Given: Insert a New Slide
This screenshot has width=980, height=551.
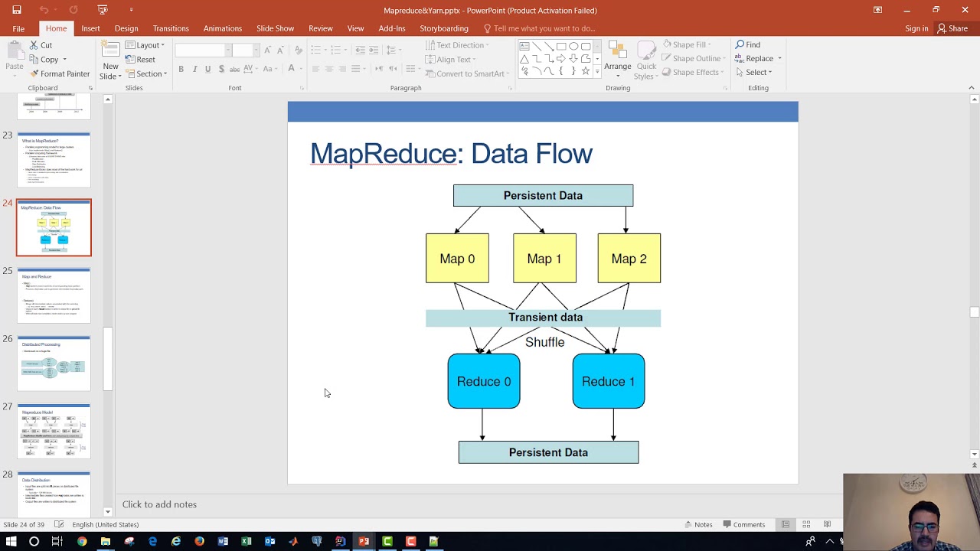Looking at the screenshot, I should (110, 60).
